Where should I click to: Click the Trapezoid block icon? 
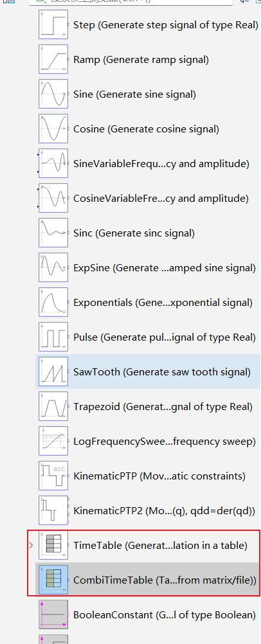click(x=53, y=407)
